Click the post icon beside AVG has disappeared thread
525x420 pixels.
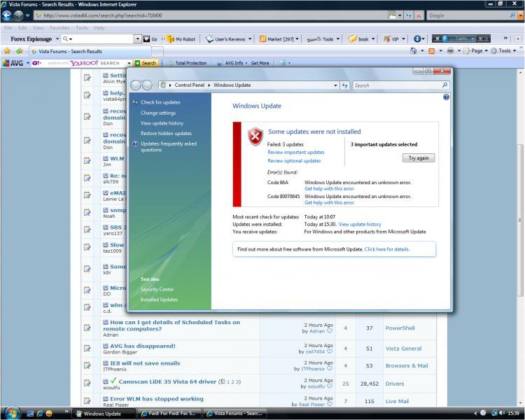point(87,349)
